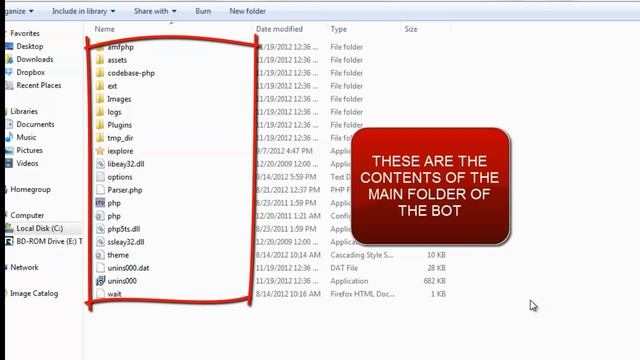The image size is (640, 360).
Task: Select Computer in navigation pane
Action: 27,216
